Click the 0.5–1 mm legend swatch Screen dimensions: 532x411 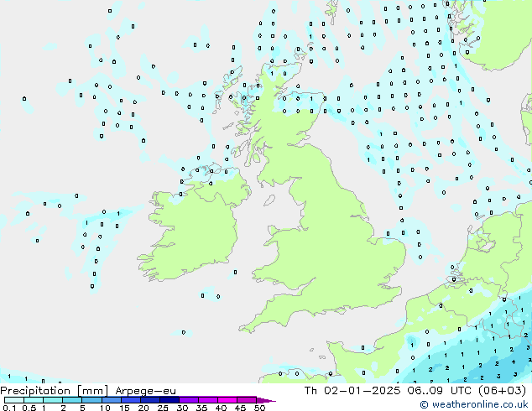point(34,400)
